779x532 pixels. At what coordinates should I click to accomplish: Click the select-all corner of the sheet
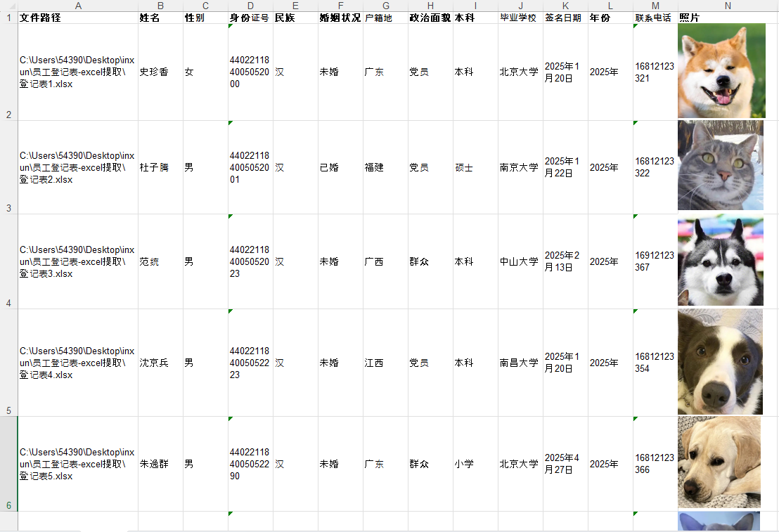pyautogui.click(x=8, y=6)
